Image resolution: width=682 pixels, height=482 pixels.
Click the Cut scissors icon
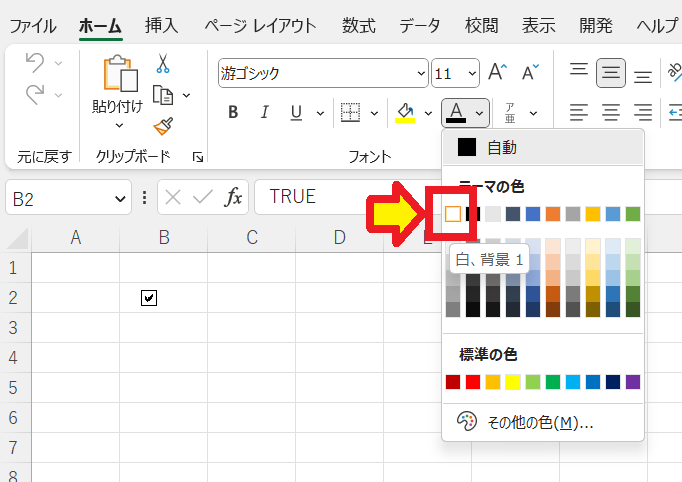[163, 64]
